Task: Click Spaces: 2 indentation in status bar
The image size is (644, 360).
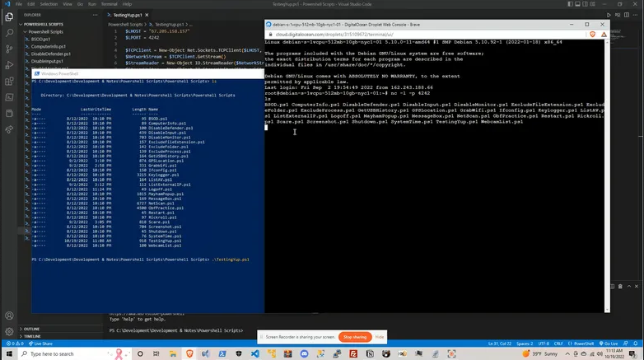Action: (525, 344)
